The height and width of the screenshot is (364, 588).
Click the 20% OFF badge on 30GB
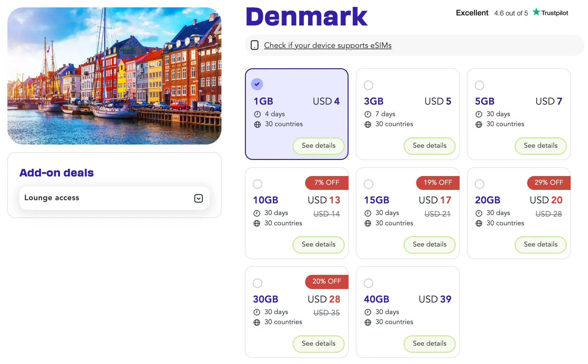[x=327, y=281]
